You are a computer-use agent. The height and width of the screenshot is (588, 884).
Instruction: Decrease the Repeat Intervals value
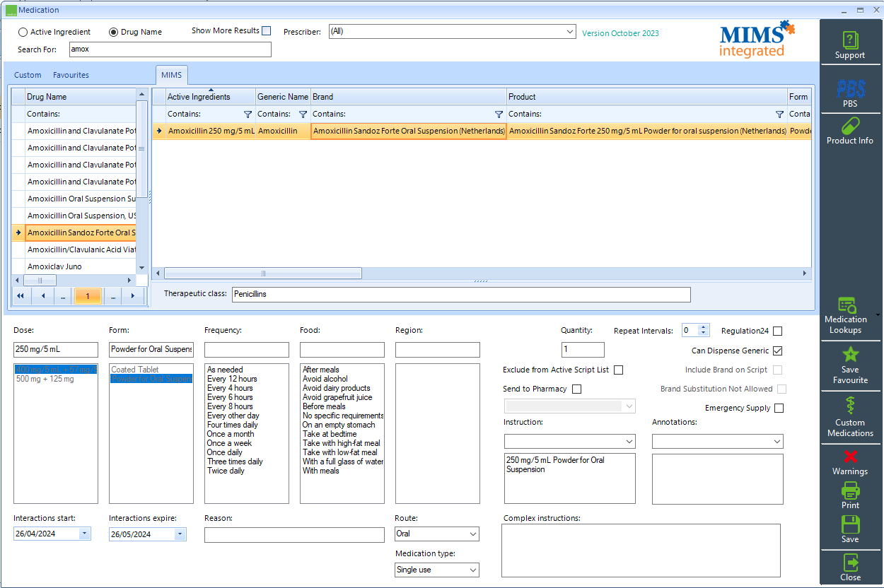[x=703, y=334]
